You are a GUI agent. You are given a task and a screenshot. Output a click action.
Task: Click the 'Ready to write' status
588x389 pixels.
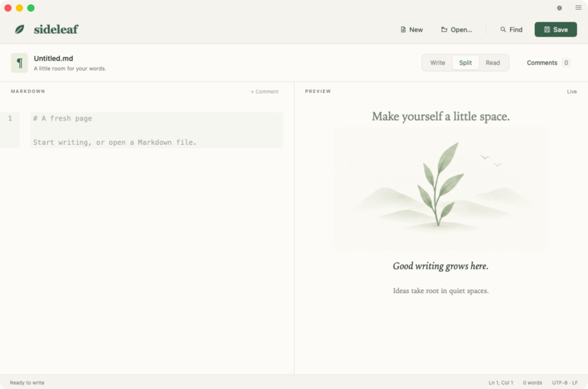(27, 382)
